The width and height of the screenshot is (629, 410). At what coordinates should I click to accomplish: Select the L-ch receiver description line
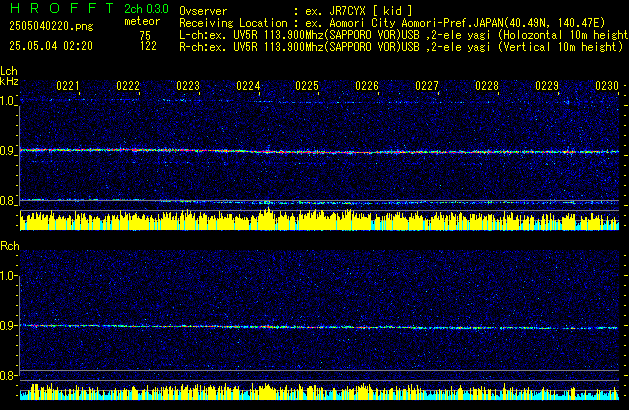[404, 35]
